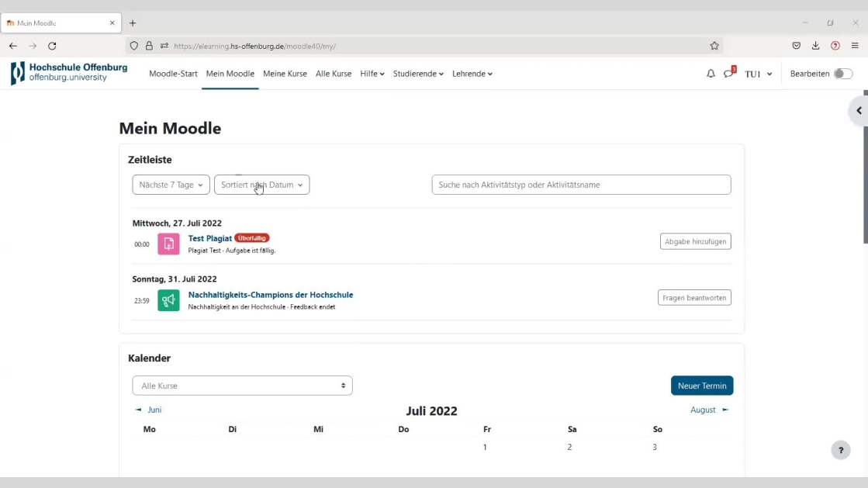The width and height of the screenshot is (868, 488).
Task: Expand the right block drawer arrow
Action: (858, 111)
